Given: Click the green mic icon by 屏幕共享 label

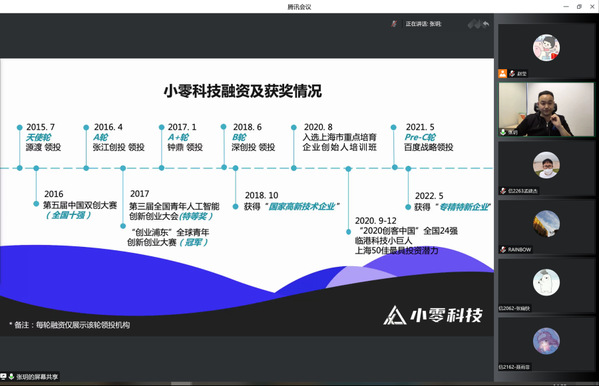Looking at the screenshot, I should [x=11, y=377].
